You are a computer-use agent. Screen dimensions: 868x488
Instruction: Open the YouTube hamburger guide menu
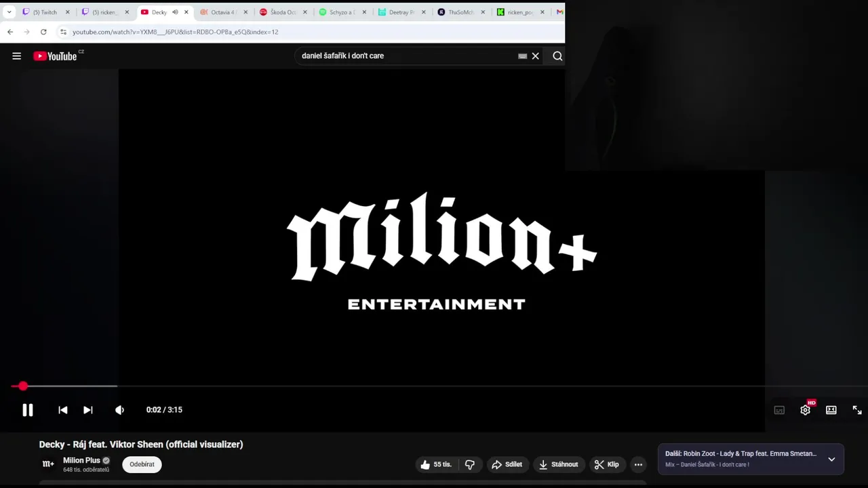(x=16, y=56)
